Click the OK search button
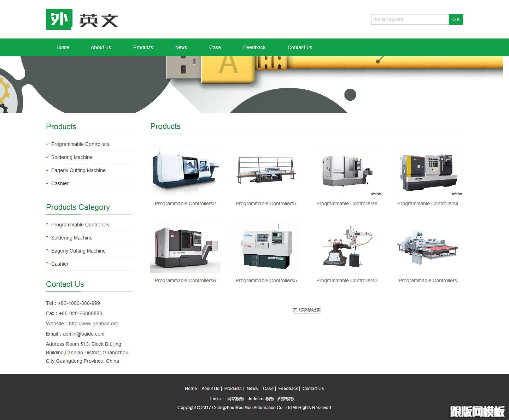 click(x=456, y=19)
